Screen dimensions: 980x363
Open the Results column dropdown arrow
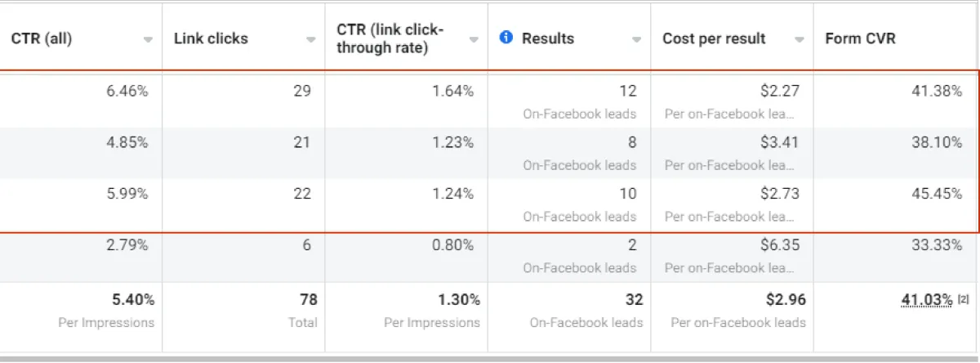click(637, 39)
